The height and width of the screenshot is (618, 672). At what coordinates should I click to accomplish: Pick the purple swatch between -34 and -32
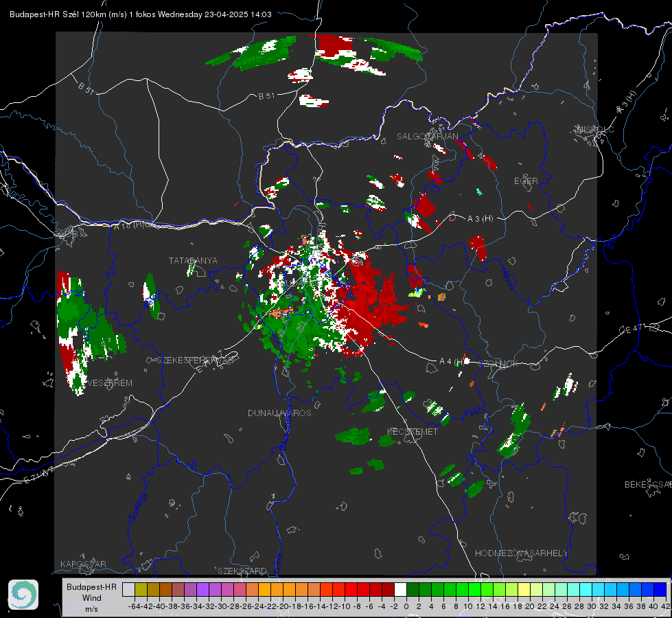click(202, 590)
